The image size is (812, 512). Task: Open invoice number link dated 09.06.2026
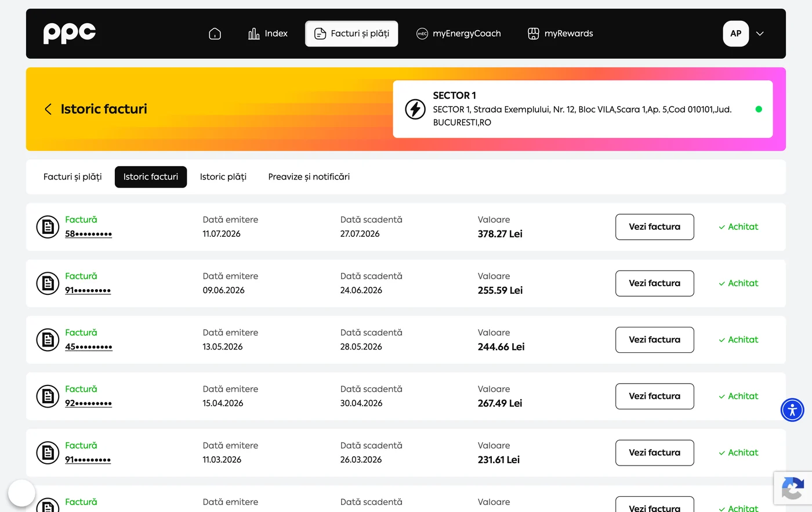[88, 290]
